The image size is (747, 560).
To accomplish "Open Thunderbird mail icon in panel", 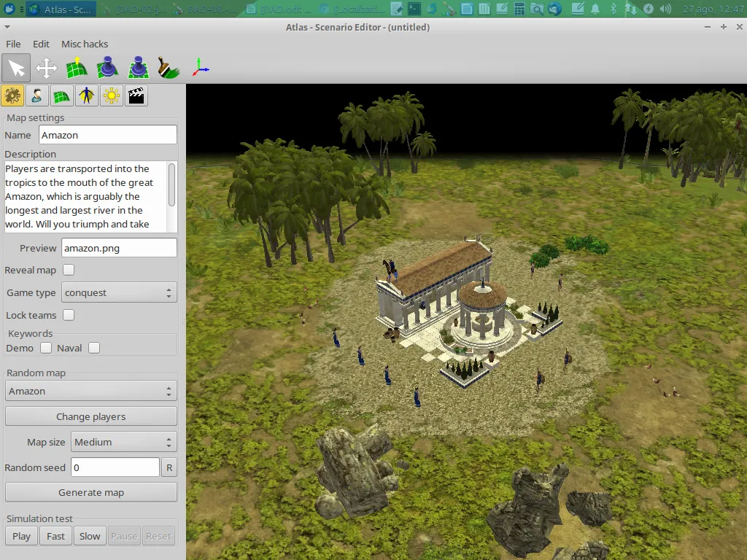I will pos(554,9).
